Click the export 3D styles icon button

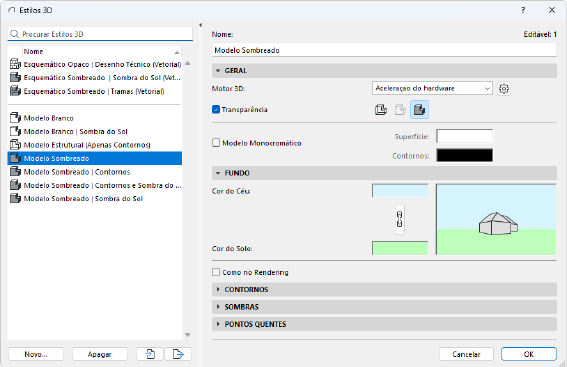tap(178, 354)
